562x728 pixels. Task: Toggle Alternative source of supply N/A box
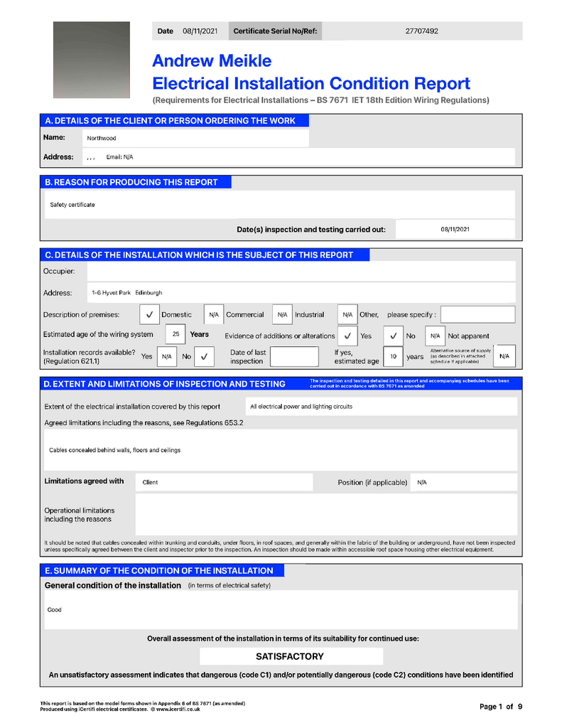(504, 356)
